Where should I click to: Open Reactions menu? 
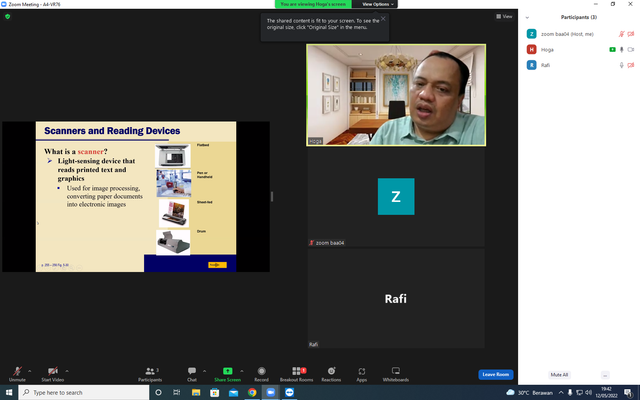coord(331,374)
